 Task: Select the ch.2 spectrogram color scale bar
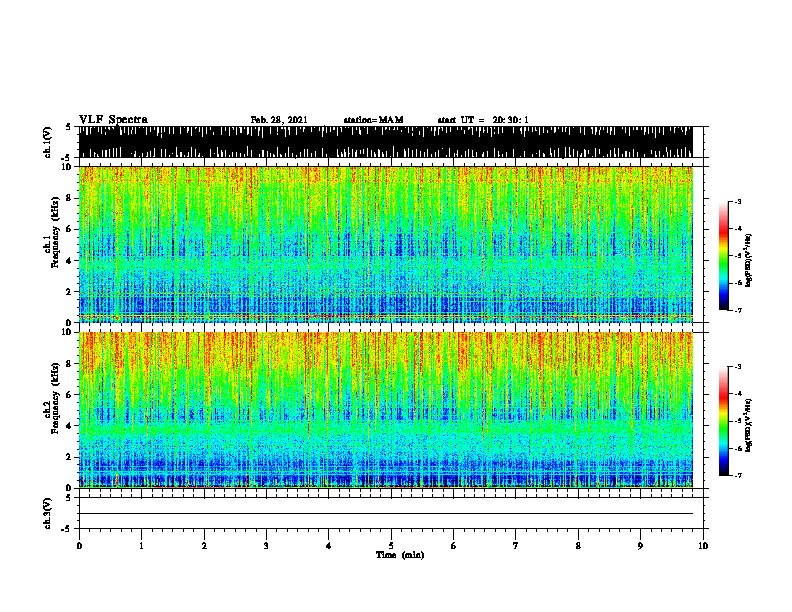coord(724,421)
